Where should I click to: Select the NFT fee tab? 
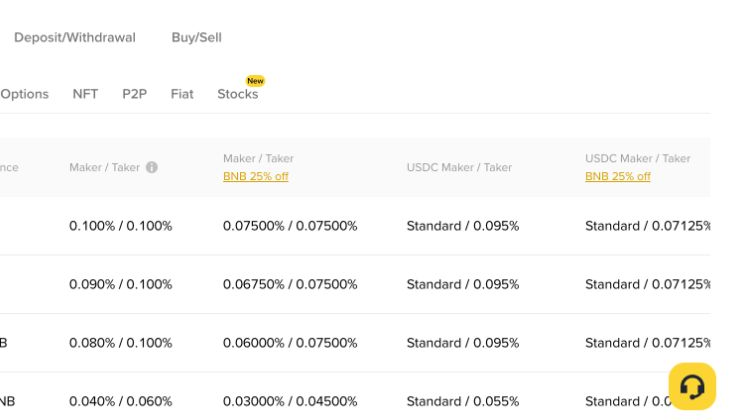click(85, 94)
